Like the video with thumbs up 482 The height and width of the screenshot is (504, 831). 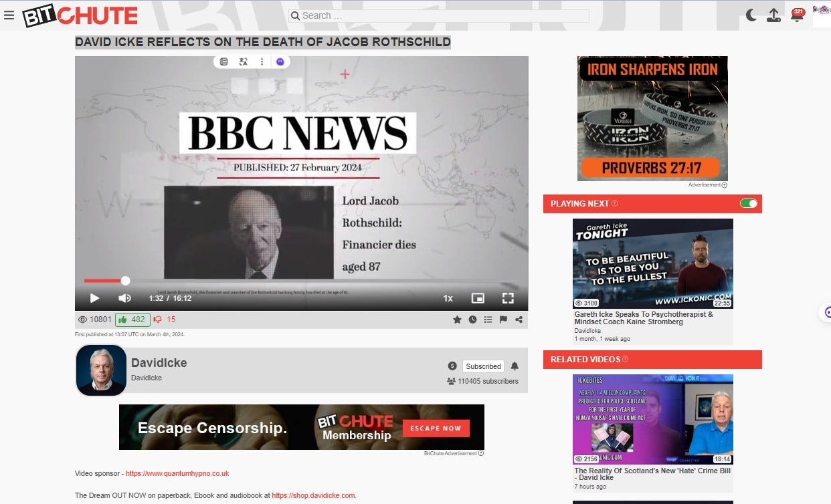coord(132,320)
